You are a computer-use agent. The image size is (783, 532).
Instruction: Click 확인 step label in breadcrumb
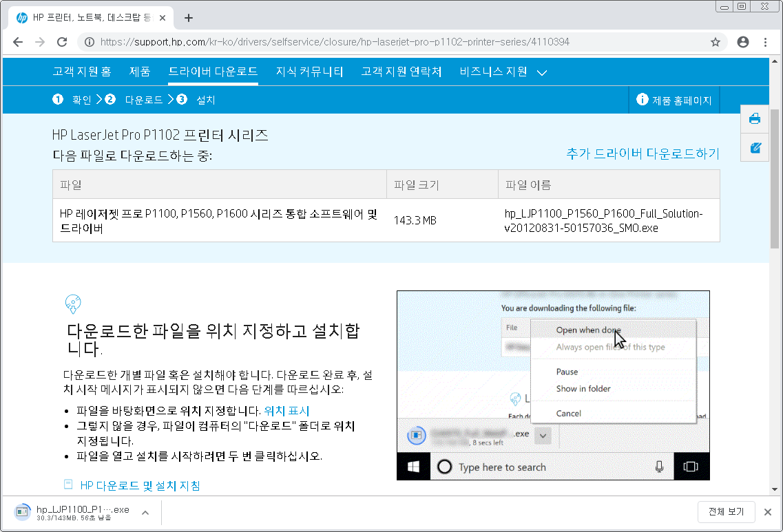click(x=82, y=100)
